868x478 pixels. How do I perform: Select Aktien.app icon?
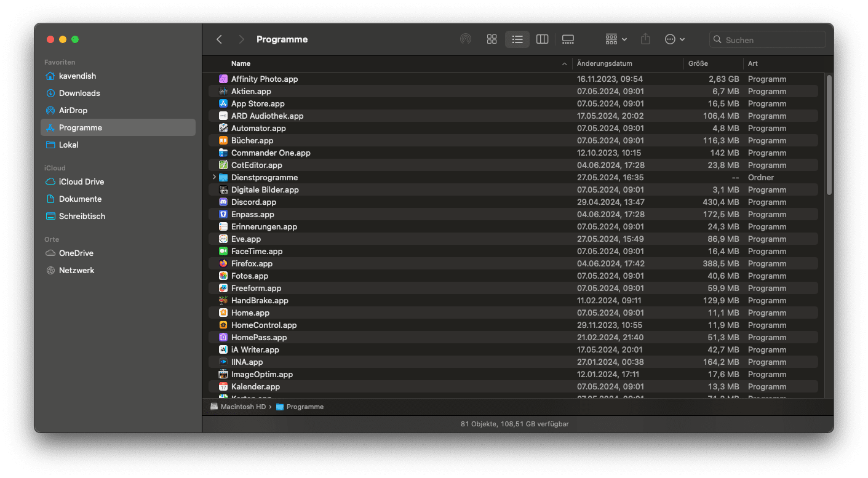[223, 91]
